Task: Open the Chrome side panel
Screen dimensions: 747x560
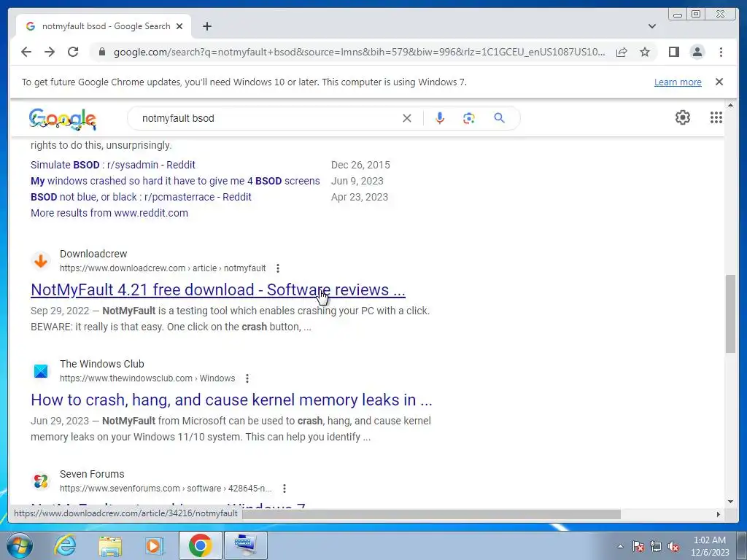Action: click(x=673, y=52)
